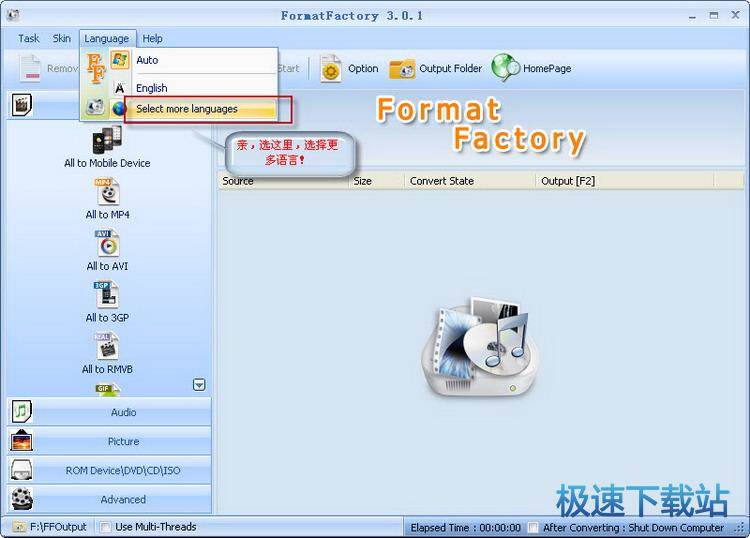
Task: Click the Language menu
Action: pos(107,38)
